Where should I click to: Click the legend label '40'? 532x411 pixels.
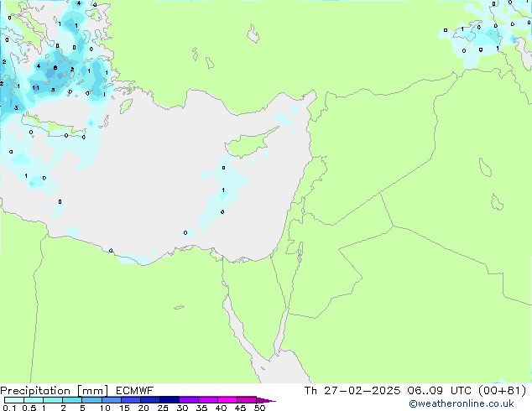(x=221, y=408)
